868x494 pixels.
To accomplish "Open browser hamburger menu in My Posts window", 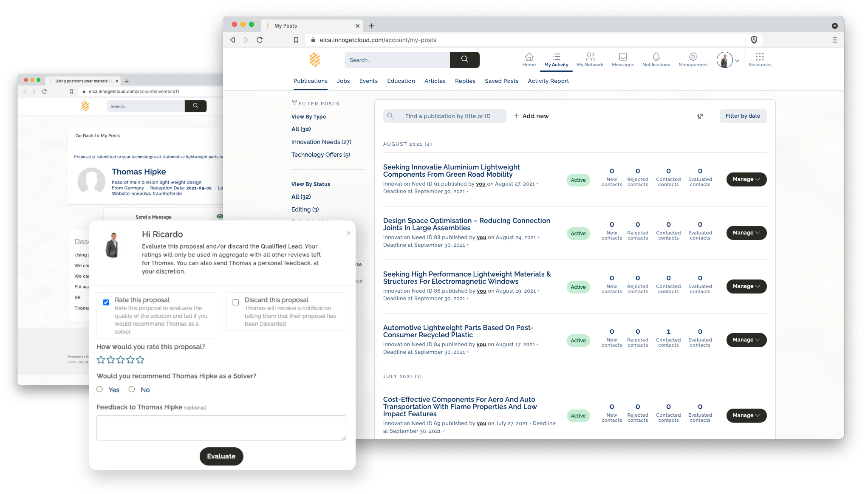I will point(834,40).
